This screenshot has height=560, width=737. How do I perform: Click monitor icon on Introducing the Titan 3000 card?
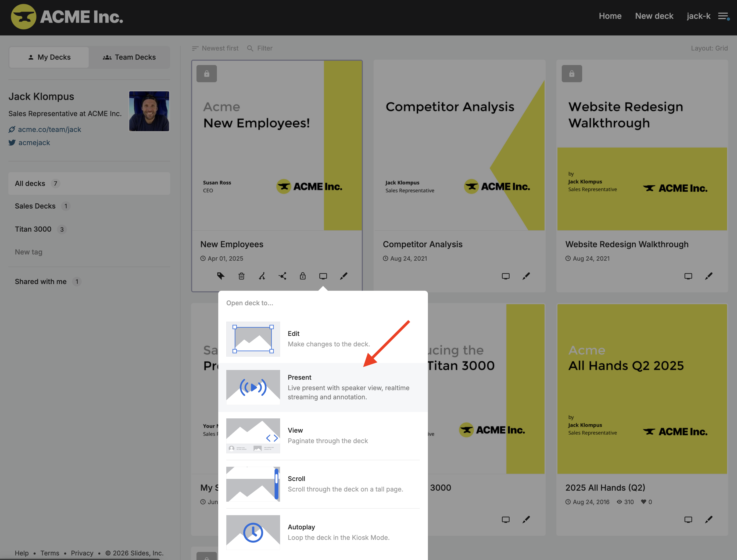(x=506, y=519)
